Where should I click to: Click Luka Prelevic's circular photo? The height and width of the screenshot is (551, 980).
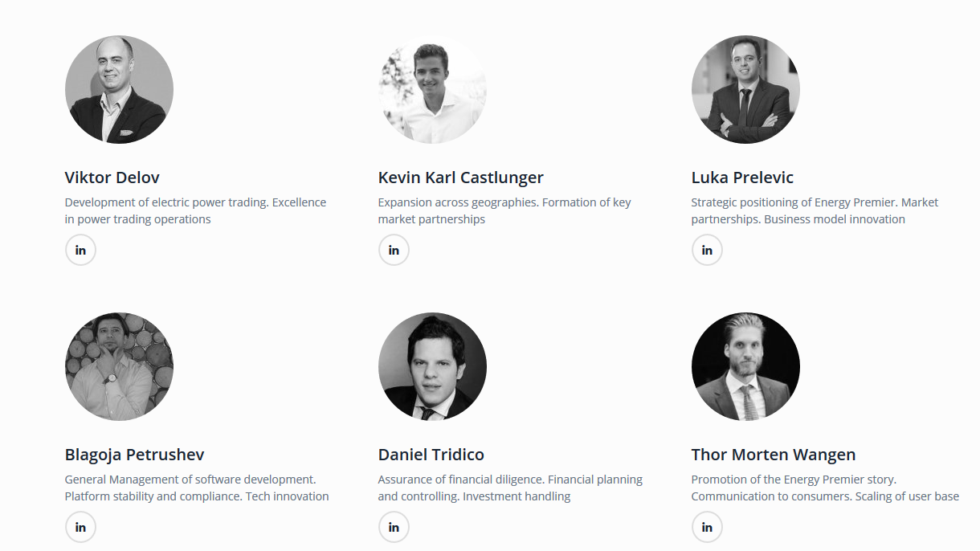[745, 89]
